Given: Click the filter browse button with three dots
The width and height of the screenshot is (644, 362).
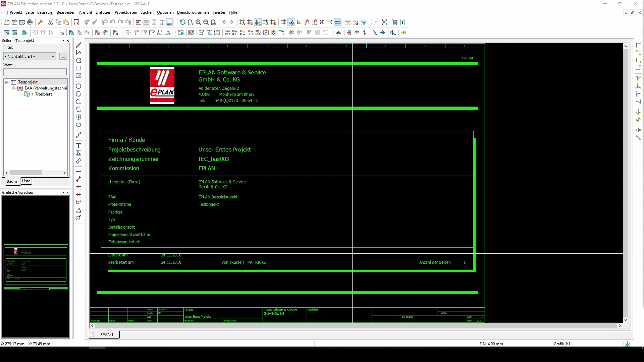Looking at the screenshot, I should pos(63,56).
